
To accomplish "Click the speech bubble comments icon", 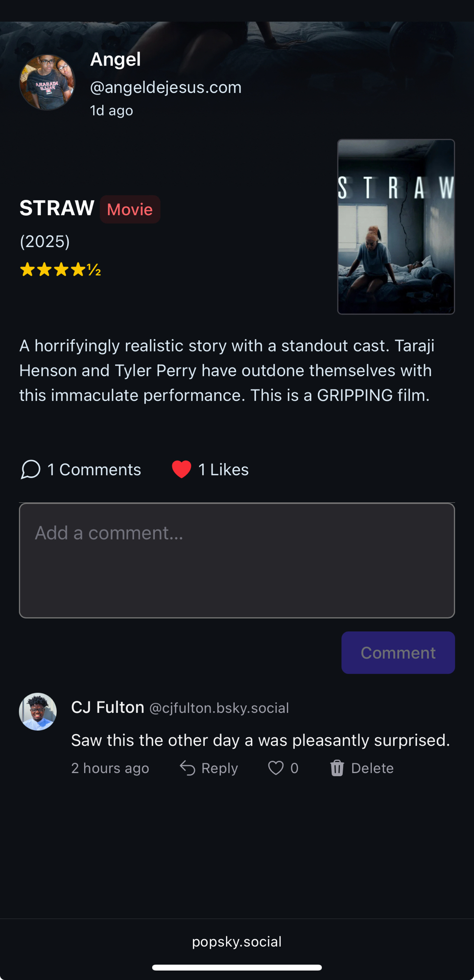I will click(30, 469).
